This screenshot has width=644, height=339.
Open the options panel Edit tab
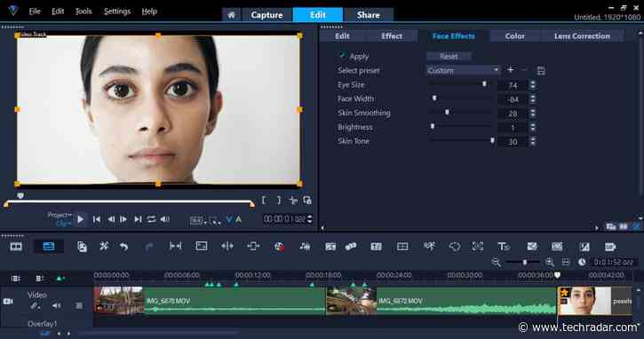pos(342,36)
